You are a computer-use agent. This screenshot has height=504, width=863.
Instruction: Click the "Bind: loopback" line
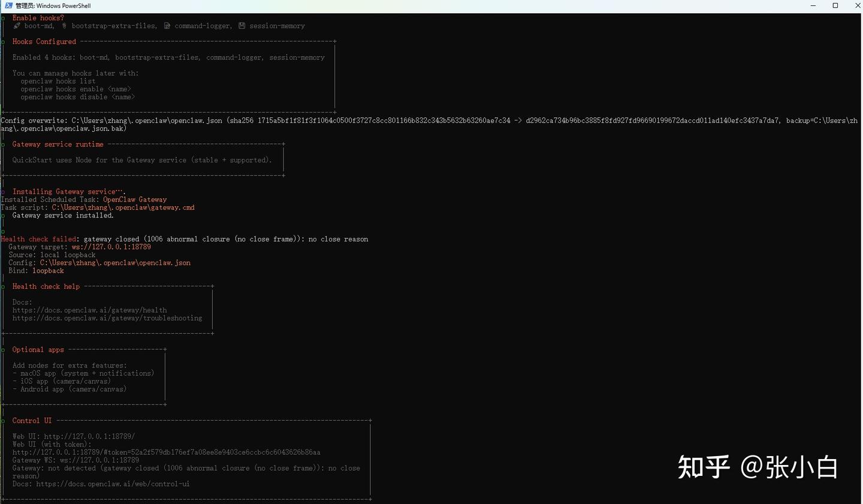tap(36, 271)
